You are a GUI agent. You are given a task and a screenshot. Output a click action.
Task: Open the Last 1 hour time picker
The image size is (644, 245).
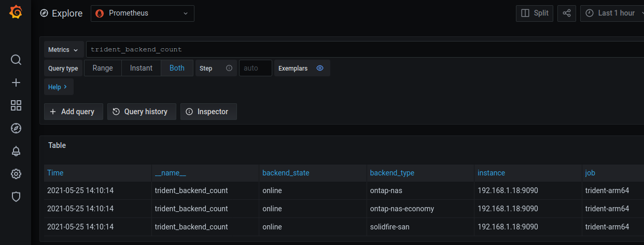point(612,13)
